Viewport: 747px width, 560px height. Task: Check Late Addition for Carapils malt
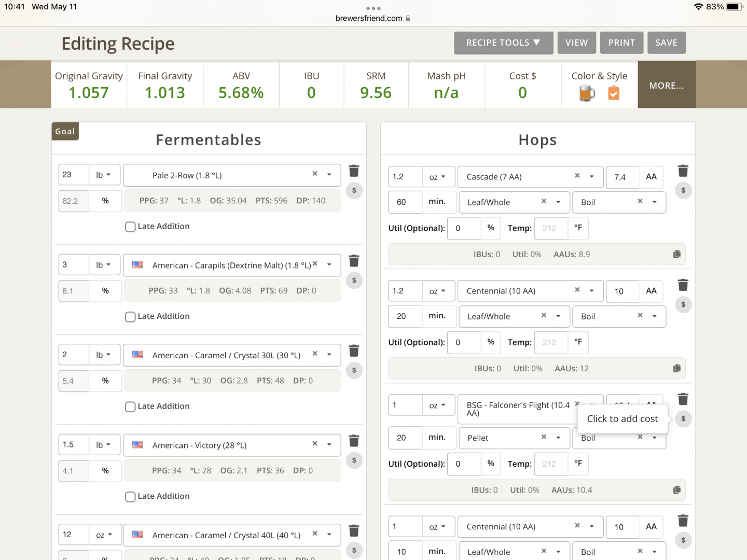coord(130,317)
